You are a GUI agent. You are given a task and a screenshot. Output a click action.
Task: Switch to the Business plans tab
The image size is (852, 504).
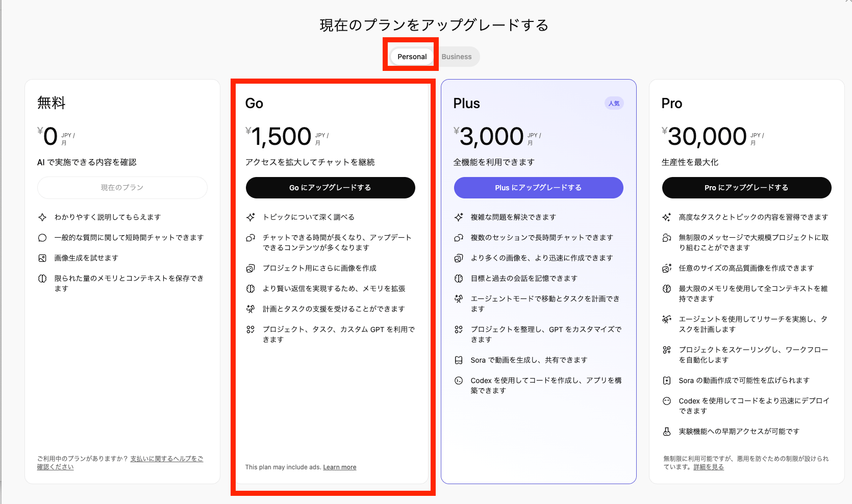point(456,57)
